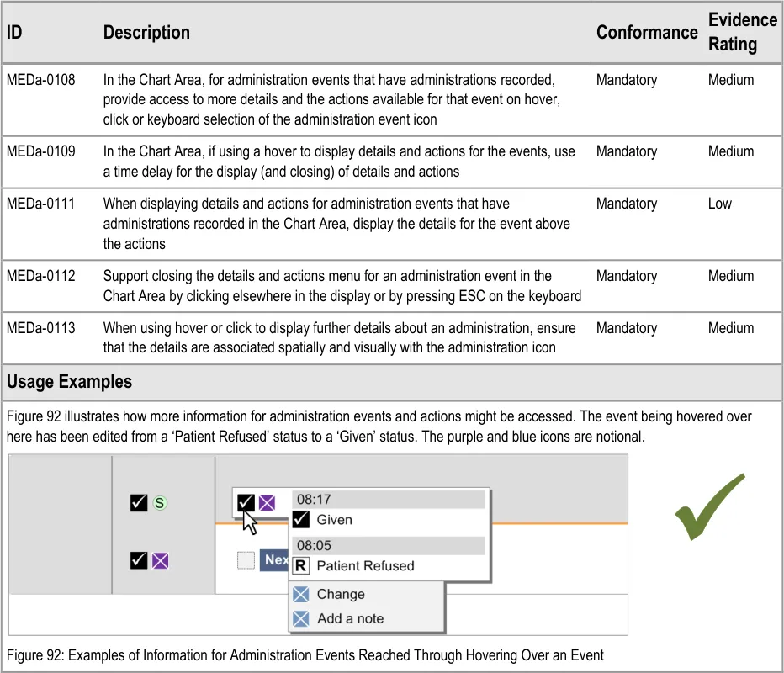The height and width of the screenshot is (673, 784).
Task: Click purple icon in lower-left event row
Action: click(x=160, y=560)
